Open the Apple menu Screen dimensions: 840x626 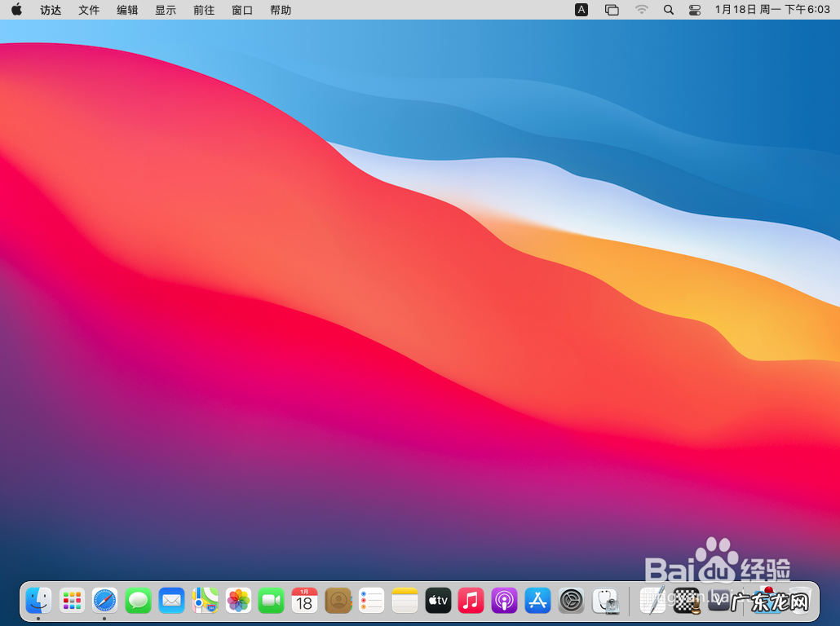tap(16, 10)
